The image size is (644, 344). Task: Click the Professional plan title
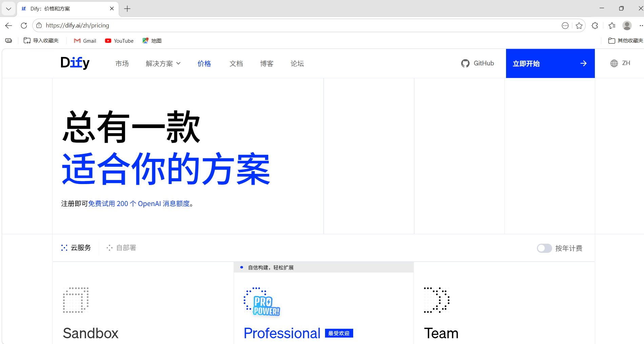coord(282,333)
